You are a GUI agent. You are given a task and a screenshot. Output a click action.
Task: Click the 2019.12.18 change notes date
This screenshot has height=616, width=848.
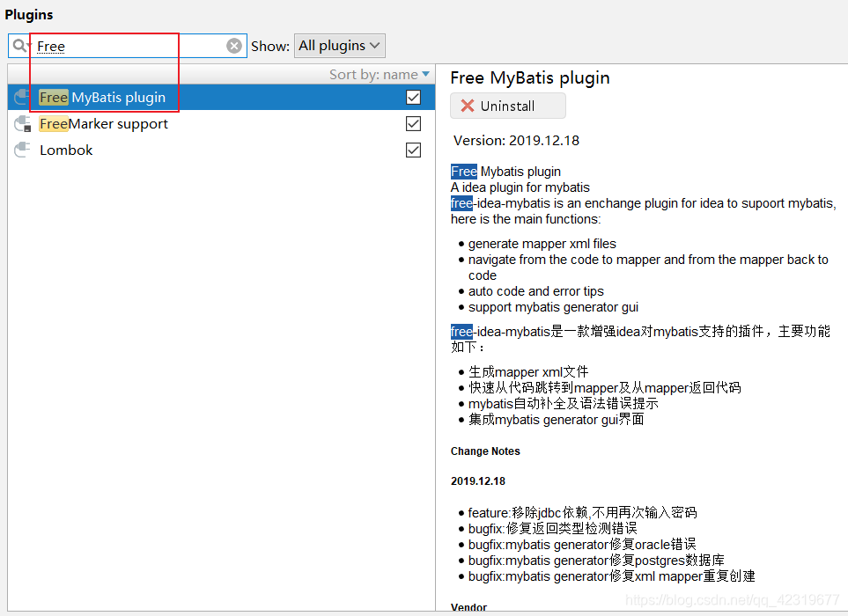(478, 480)
